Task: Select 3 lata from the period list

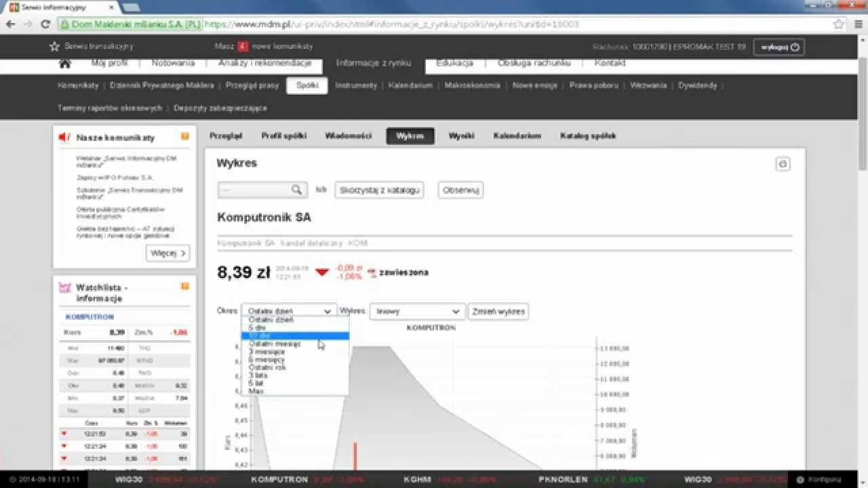Action: click(x=296, y=375)
